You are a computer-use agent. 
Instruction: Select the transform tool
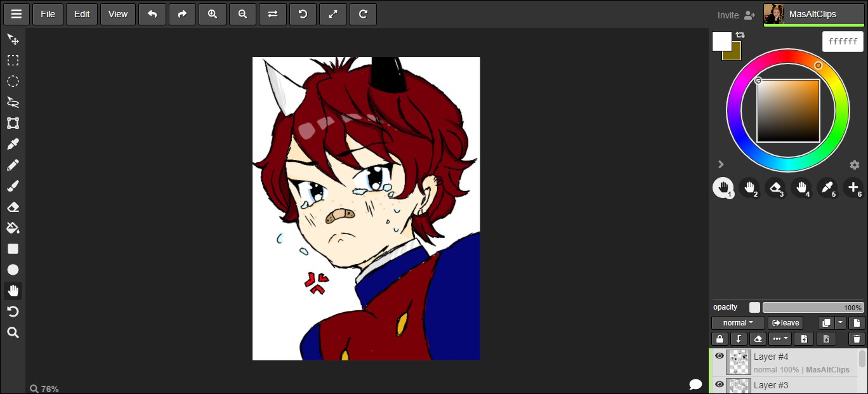tap(13, 123)
